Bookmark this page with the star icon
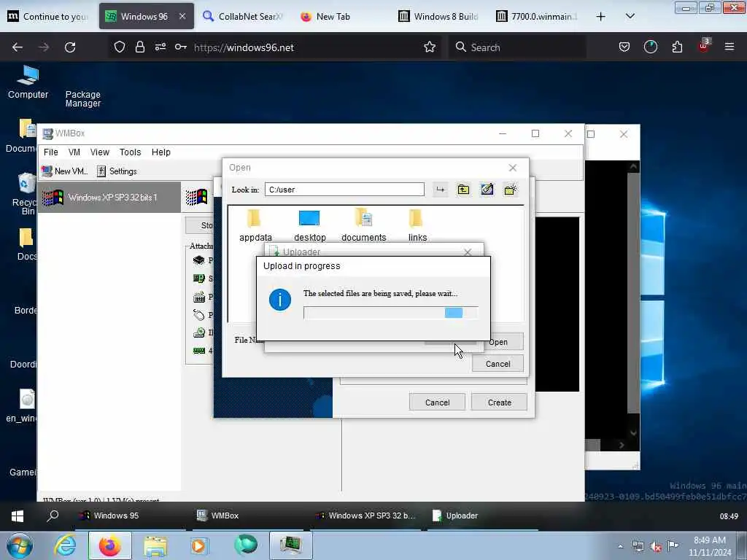Screen dimensions: 747x560 [x=430, y=47]
